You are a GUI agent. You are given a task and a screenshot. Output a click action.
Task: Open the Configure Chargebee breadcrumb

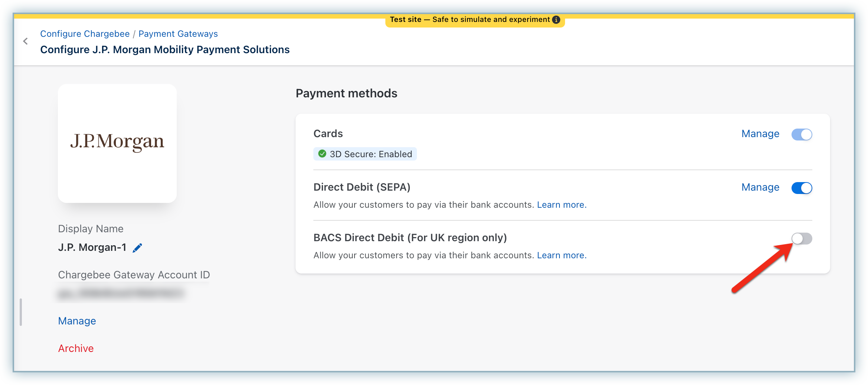click(85, 34)
